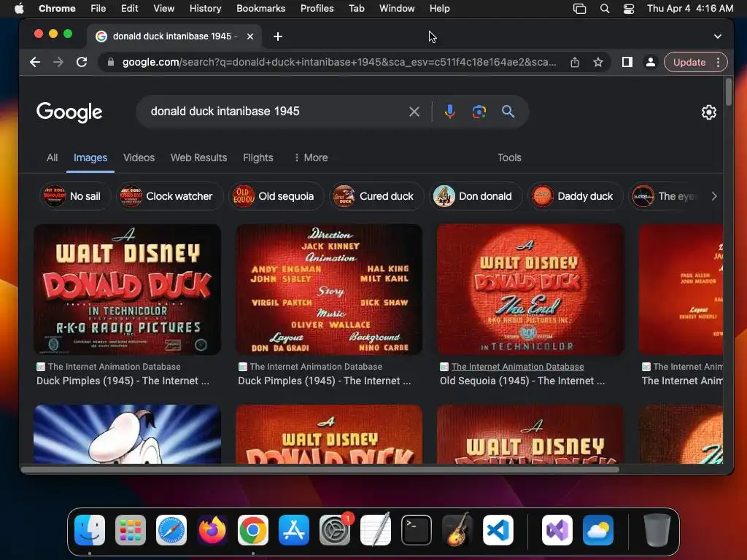
Task: Bookmark this page with the star icon
Action: 598,62
